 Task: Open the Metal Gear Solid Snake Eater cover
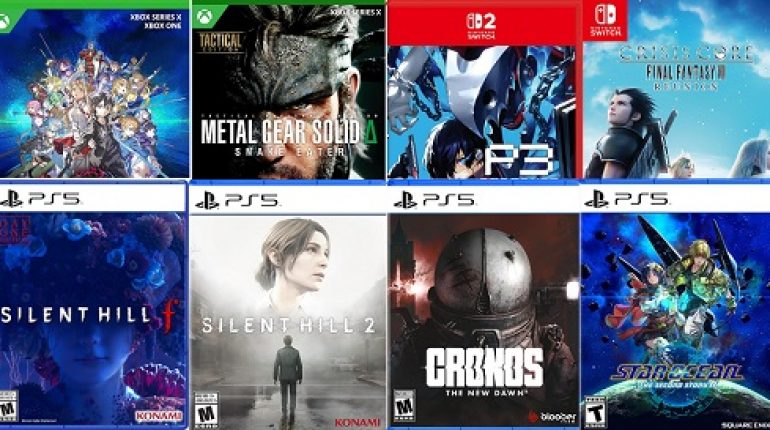(x=288, y=92)
